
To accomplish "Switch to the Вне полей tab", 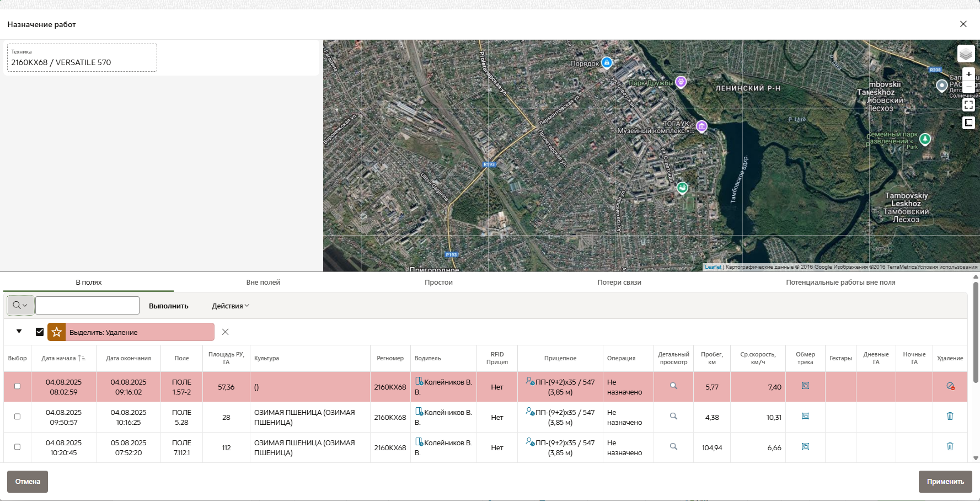I will tap(263, 283).
